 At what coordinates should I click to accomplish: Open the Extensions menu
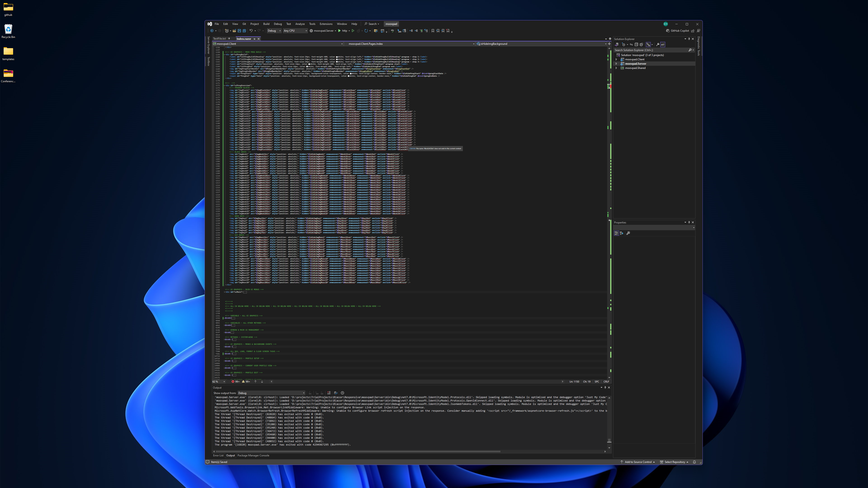(326, 24)
